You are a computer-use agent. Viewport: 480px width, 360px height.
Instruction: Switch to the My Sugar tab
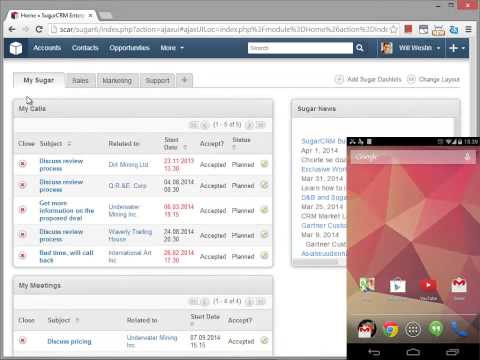coord(39,80)
